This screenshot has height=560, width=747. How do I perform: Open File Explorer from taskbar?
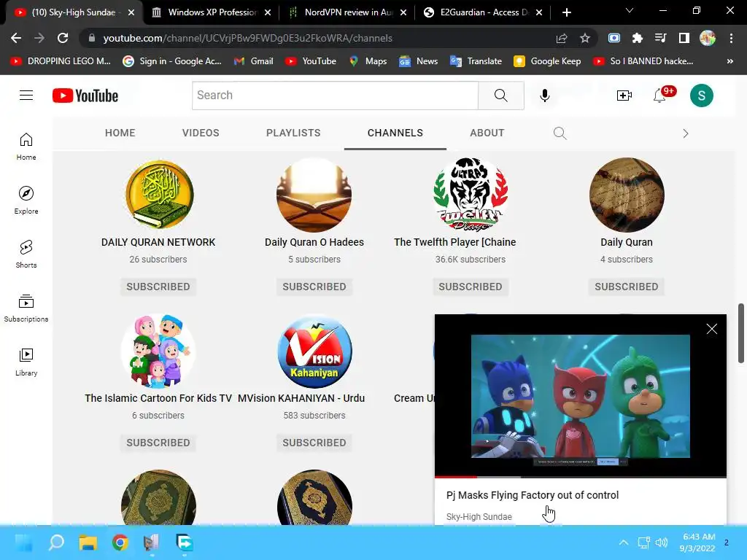pos(88,542)
